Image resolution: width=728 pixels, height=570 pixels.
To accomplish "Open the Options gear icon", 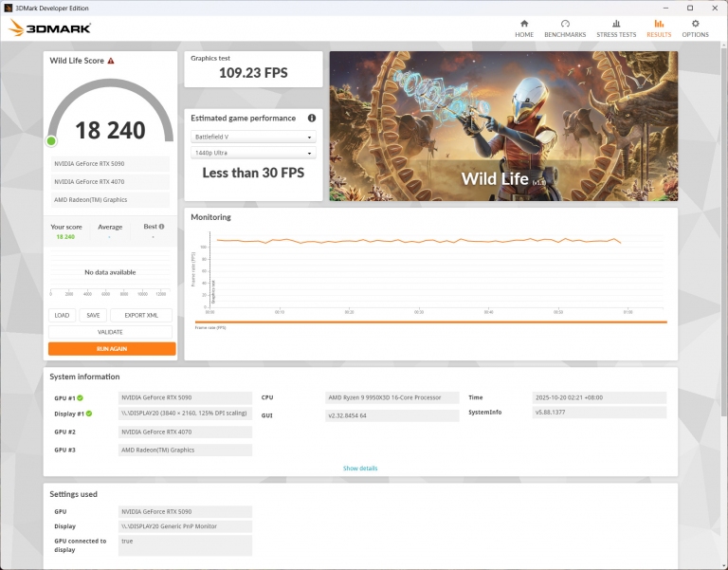I will (695, 24).
